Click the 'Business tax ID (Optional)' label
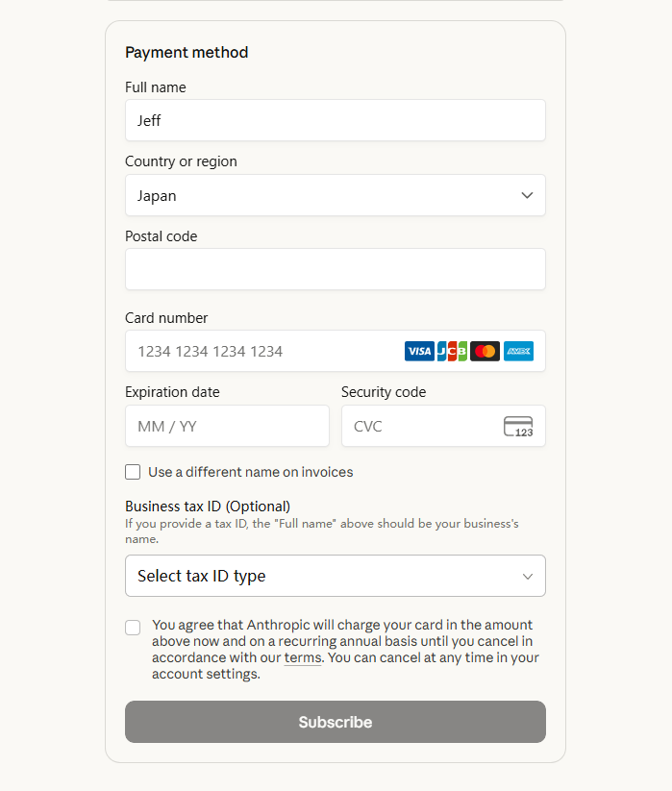Screen dimensions: 672x791 click(208, 507)
